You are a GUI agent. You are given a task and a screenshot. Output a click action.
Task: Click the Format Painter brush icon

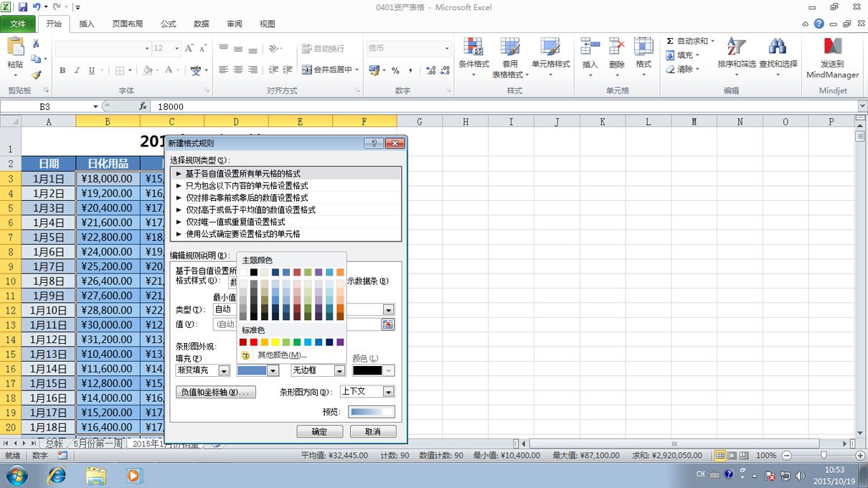pyautogui.click(x=37, y=74)
